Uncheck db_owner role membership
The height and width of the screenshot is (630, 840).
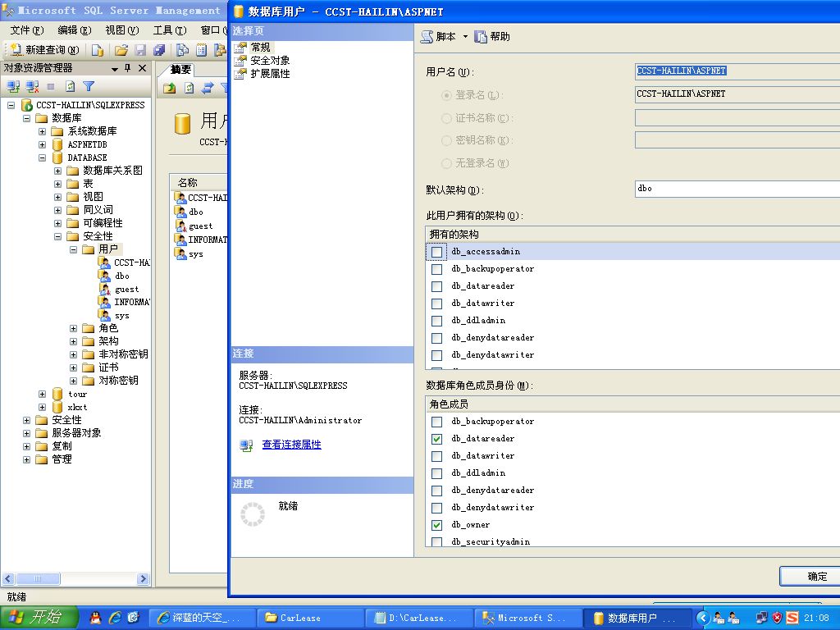click(x=436, y=525)
